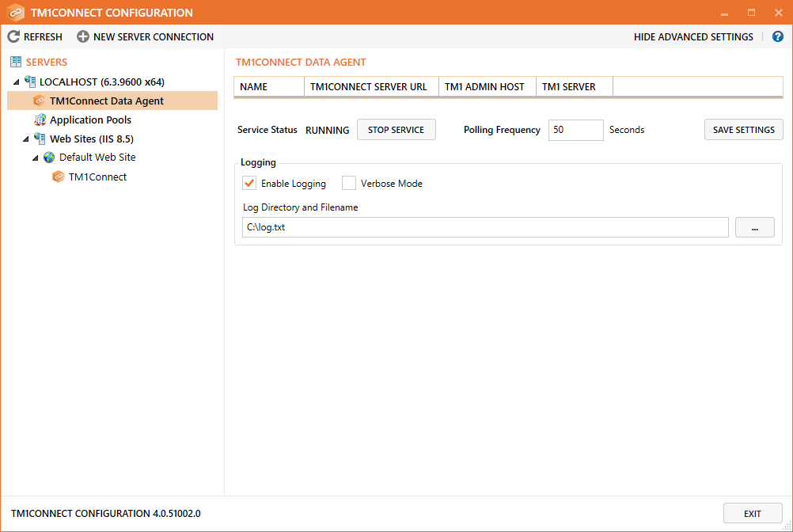Click the TM1CONNECT SERVER URL column header

point(371,86)
